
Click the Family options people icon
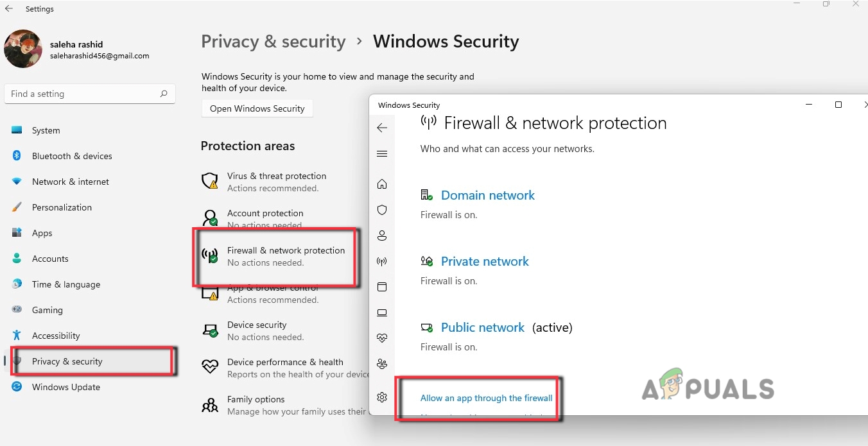click(x=382, y=364)
